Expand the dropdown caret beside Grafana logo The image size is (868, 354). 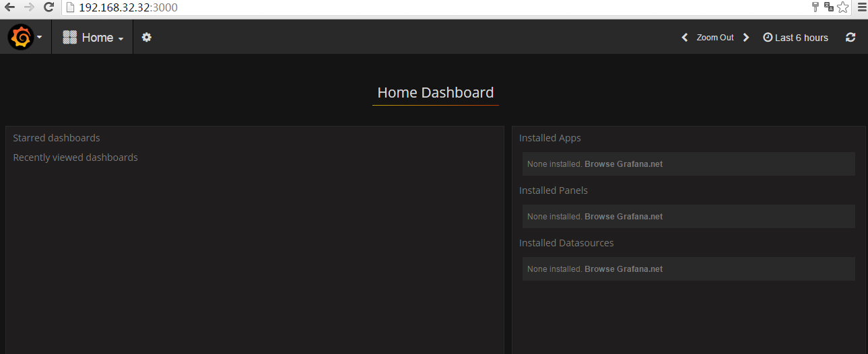click(40, 38)
